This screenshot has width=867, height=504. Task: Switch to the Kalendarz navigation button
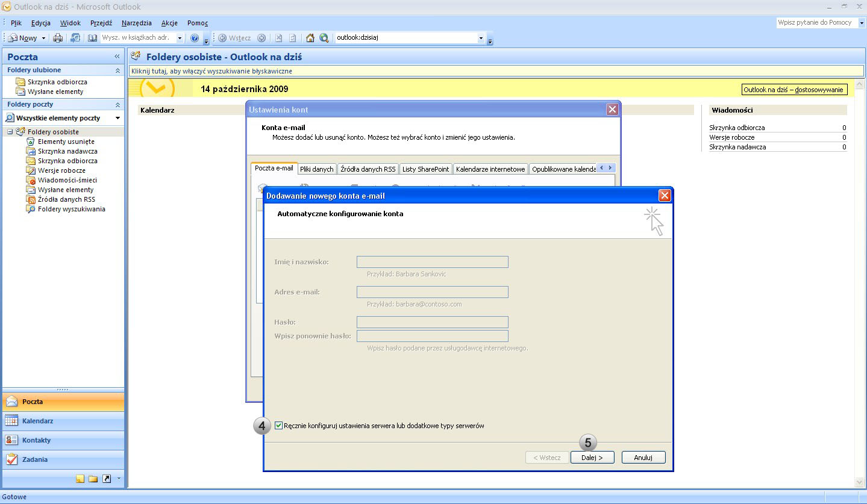(63, 421)
